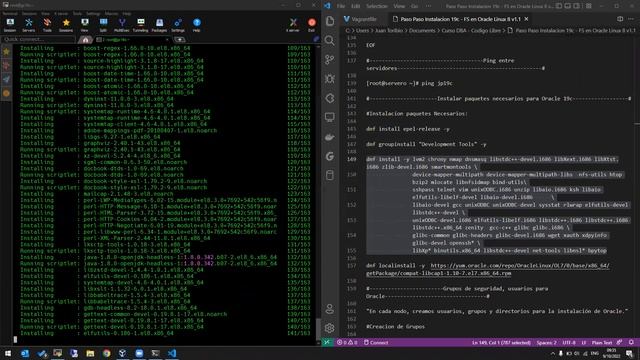Open the Extensions view in VS Code
The height and width of the screenshot is (360, 640).
[330, 98]
